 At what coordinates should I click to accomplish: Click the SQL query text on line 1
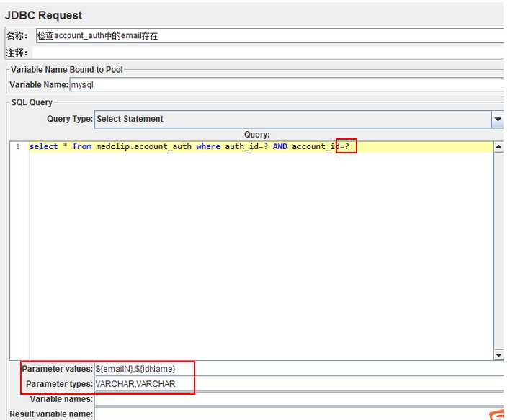click(x=189, y=146)
